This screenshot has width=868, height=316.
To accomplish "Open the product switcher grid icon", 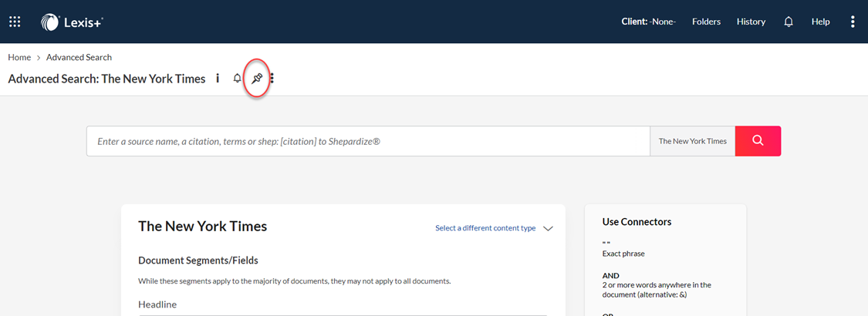I will [x=15, y=22].
